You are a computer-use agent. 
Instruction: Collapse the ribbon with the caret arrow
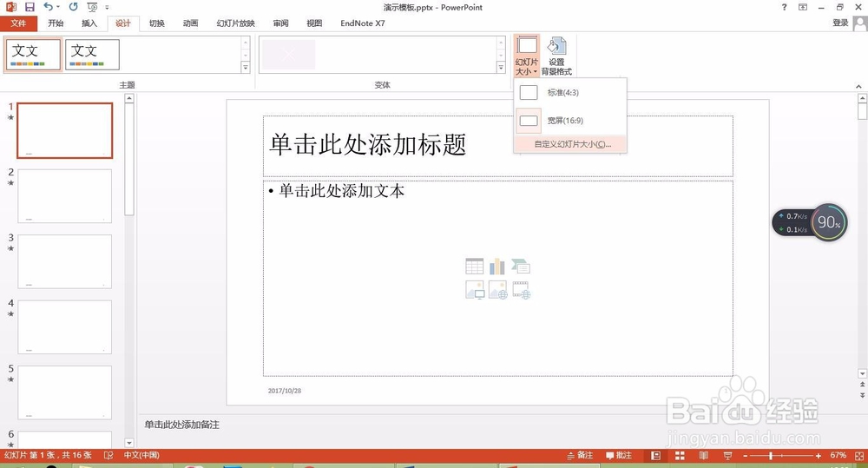[x=858, y=87]
